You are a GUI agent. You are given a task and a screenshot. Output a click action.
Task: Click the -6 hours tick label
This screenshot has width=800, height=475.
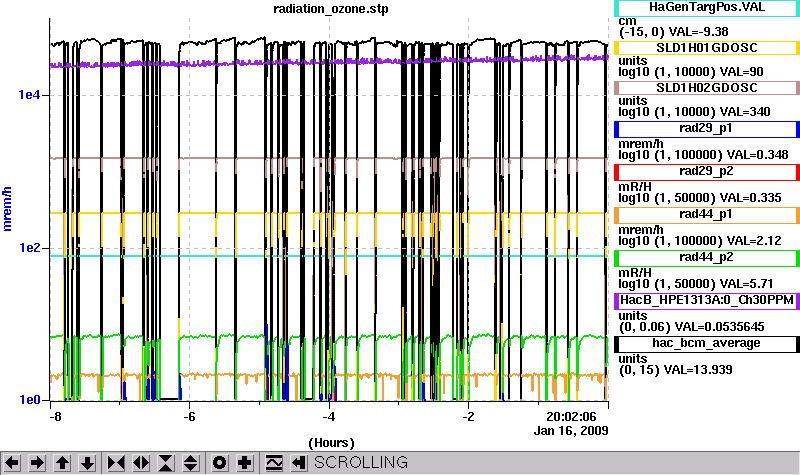point(189,417)
